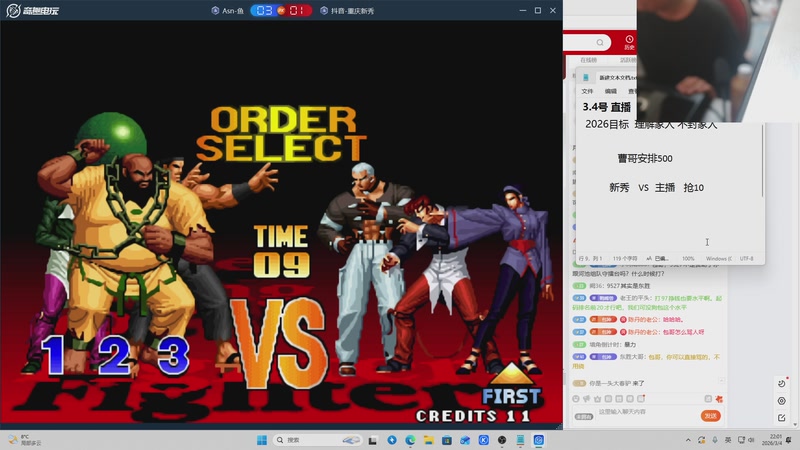
Task: Toggle the 英 input method indicator
Action: [728, 440]
